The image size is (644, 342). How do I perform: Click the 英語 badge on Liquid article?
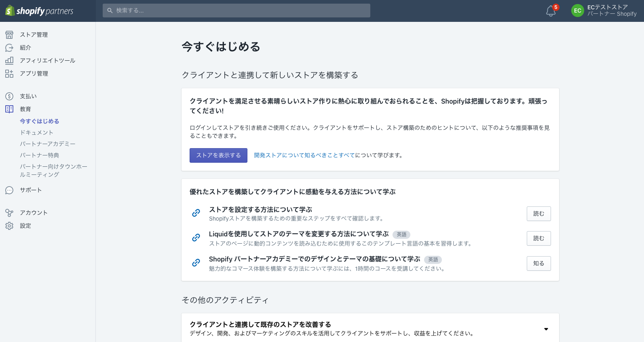(401, 235)
